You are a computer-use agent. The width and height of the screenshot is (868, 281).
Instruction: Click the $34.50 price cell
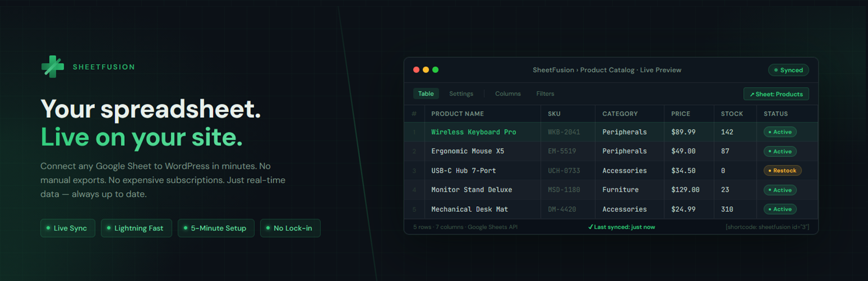[683, 170]
